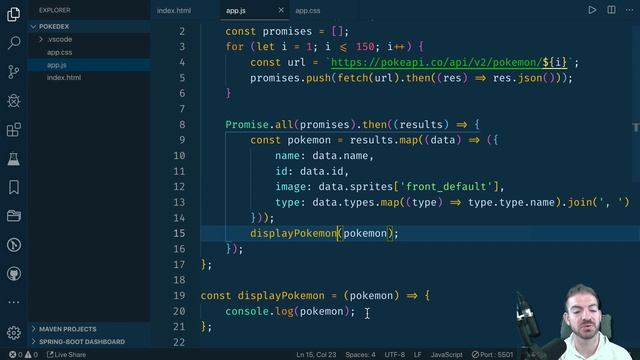Click the number 150 on line 3
Image resolution: width=640 pixels, height=360 pixels.
[365, 47]
